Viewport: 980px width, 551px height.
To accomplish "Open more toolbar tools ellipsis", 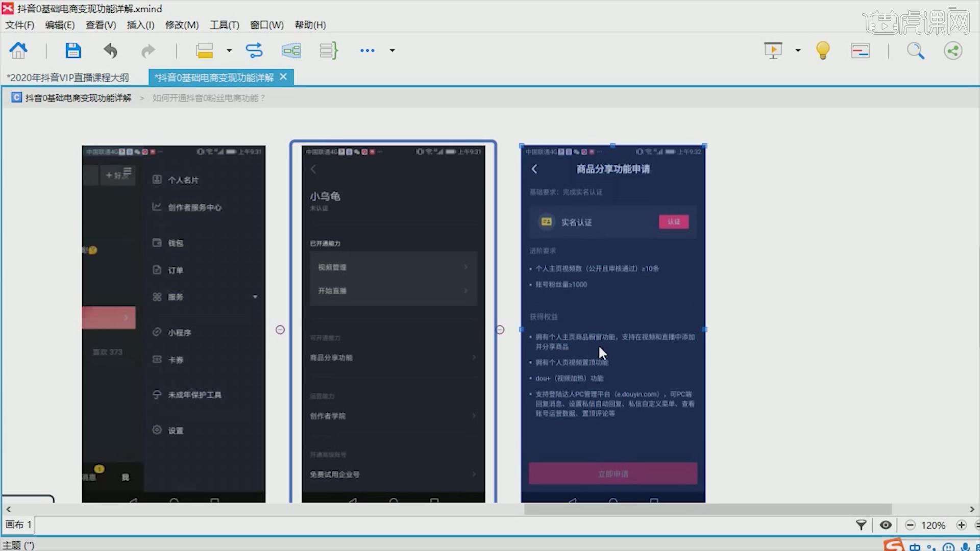I will click(x=367, y=51).
